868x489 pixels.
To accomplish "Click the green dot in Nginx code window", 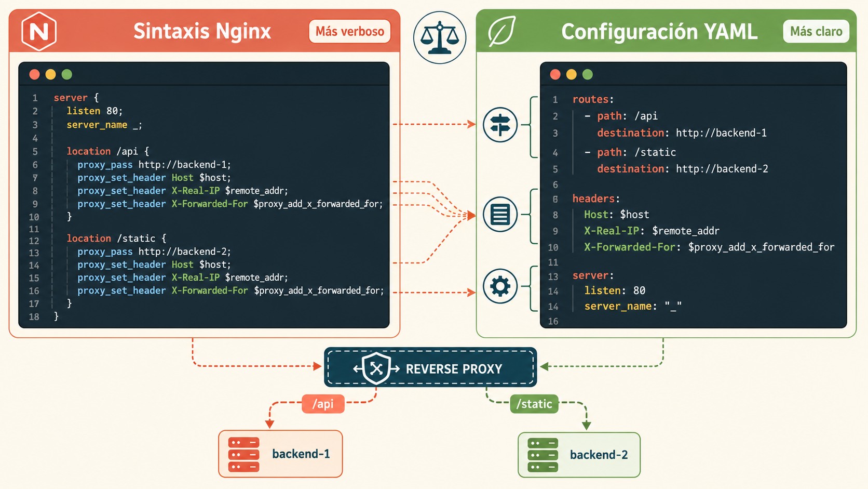I will point(67,74).
